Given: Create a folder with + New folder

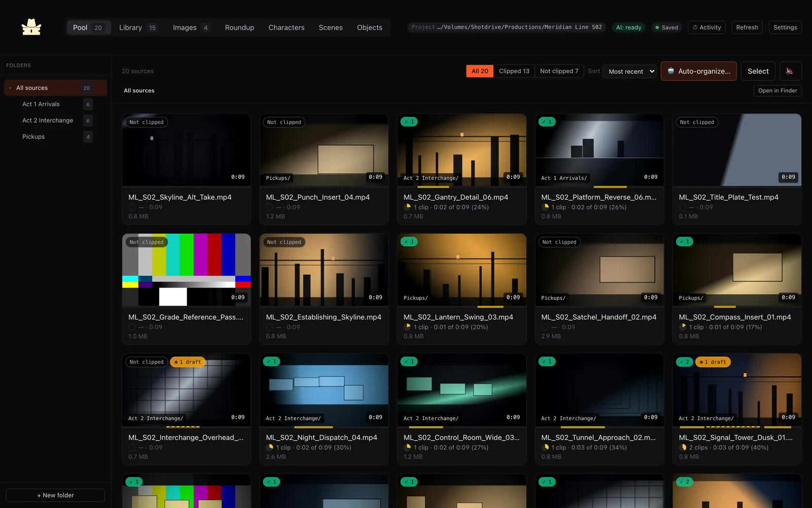Looking at the screenshot, I should [55, 495].
